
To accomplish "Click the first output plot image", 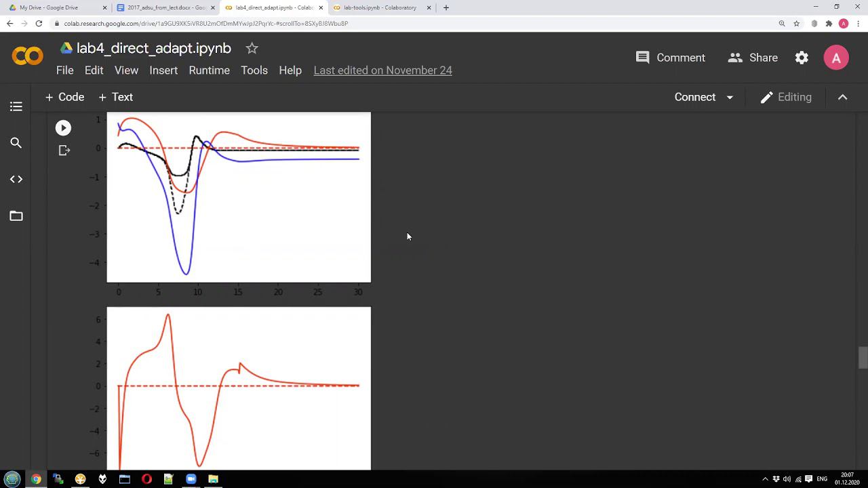I will pos(239,197).
